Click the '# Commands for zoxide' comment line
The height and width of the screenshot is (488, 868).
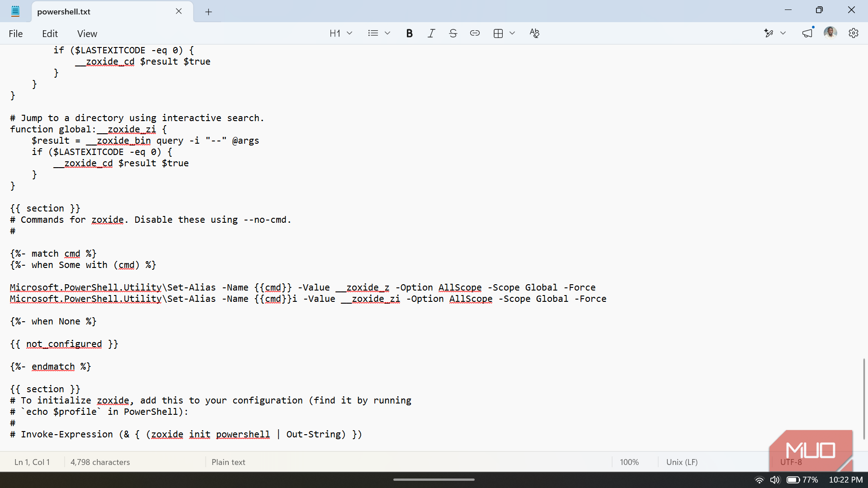coord(151,220)
